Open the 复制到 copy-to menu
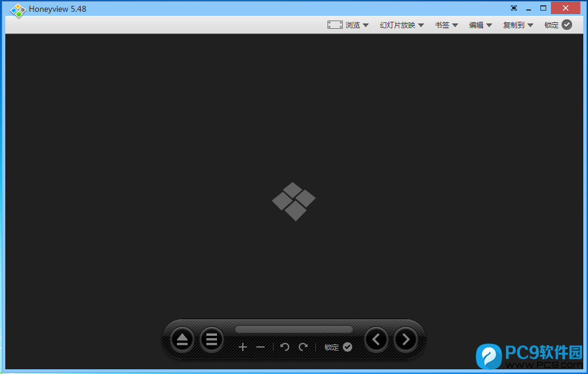This screenshot has height=374, width=588. coord(514,25)
